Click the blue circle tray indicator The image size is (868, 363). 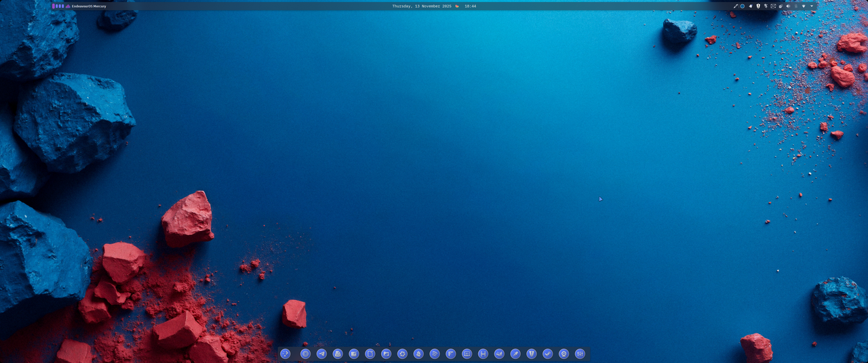[743, 6]
